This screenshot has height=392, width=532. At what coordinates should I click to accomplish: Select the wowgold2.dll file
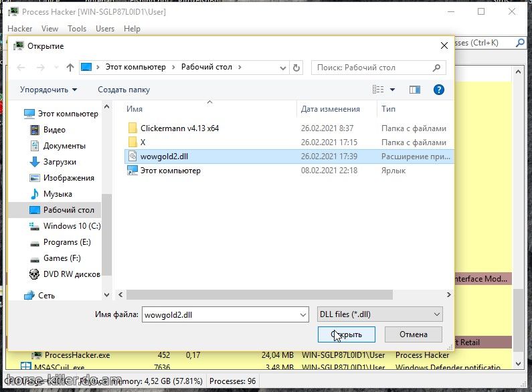coord(165,157)
